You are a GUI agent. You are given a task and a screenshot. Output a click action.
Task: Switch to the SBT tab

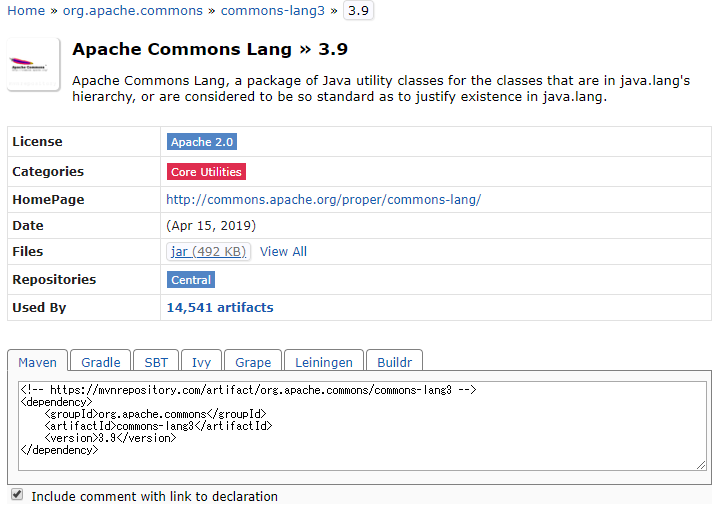click(x=156, y=362)
